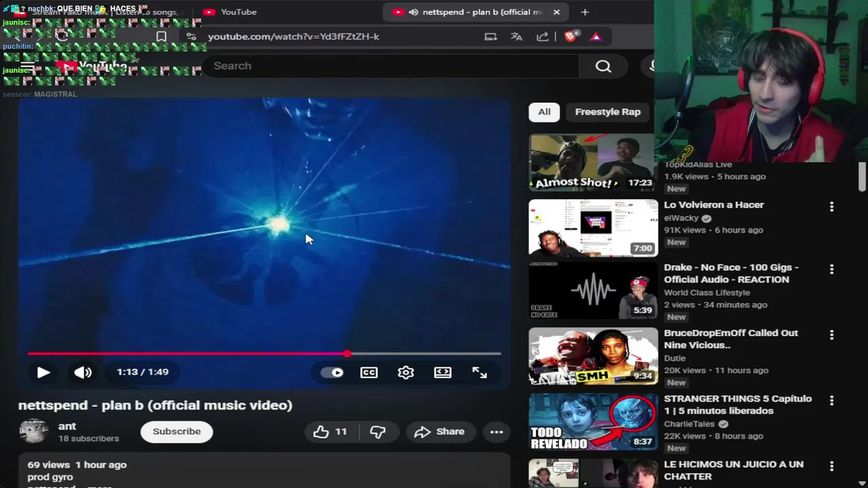
Task: Click the 1:13 / 1:49 time display
Action: 142,372
